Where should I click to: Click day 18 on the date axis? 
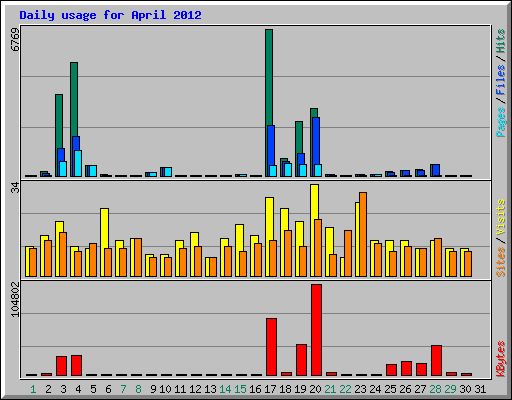[285, 389]
